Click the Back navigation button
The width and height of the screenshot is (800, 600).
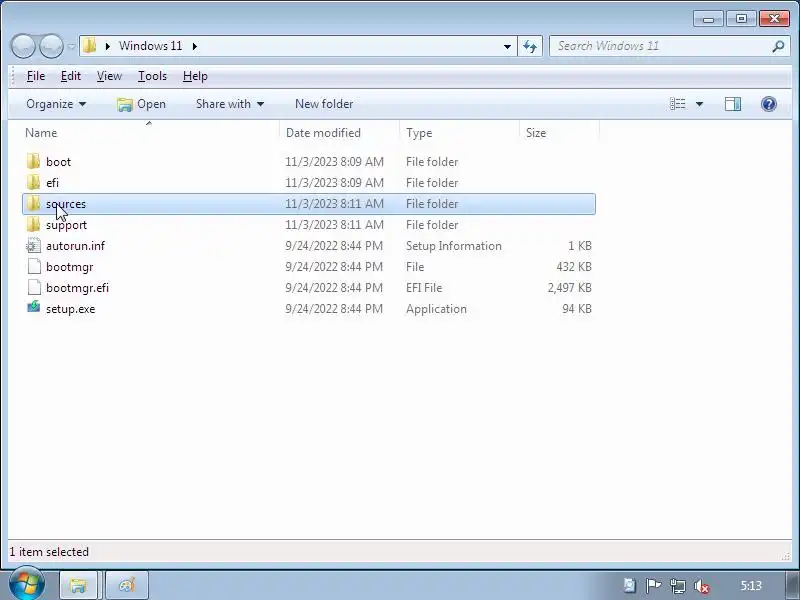click(23, 46)
